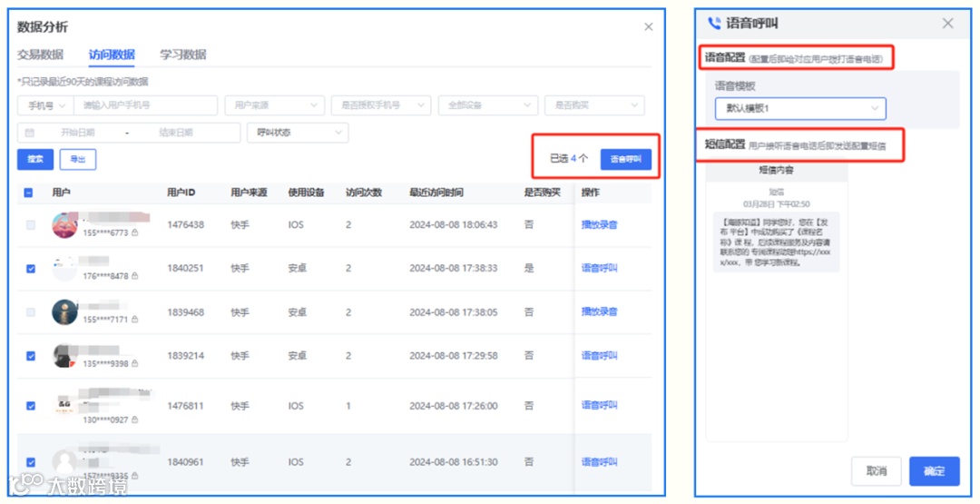980x504 pixels.
Task: Uncheck the box for user 1476811
Action: (x=31, y=406)
